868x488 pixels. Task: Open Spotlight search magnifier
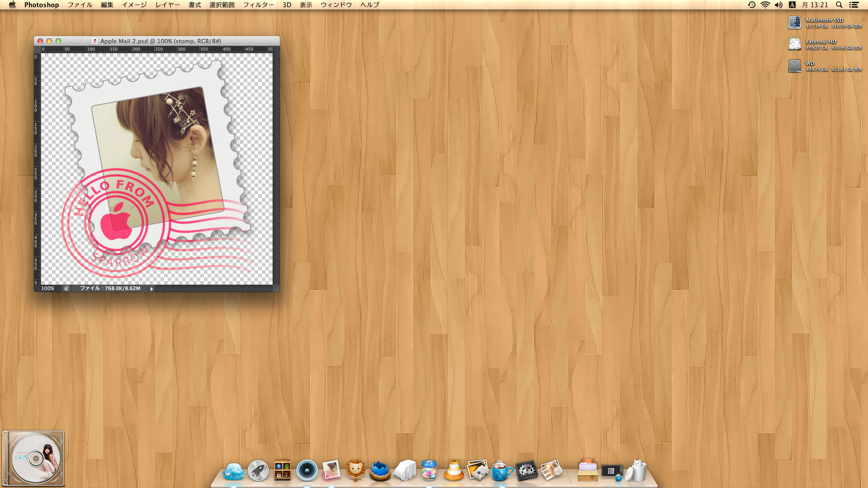point(839,5)
